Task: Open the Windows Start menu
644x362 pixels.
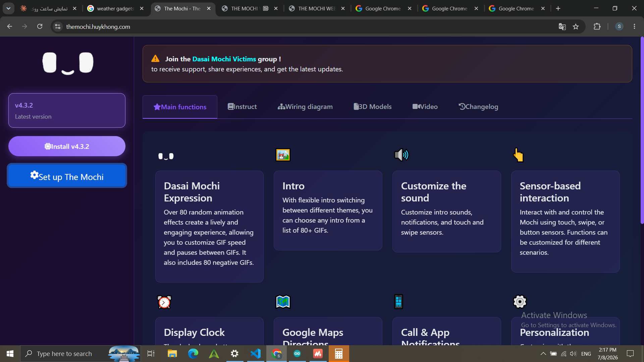Action: point(10,354)
